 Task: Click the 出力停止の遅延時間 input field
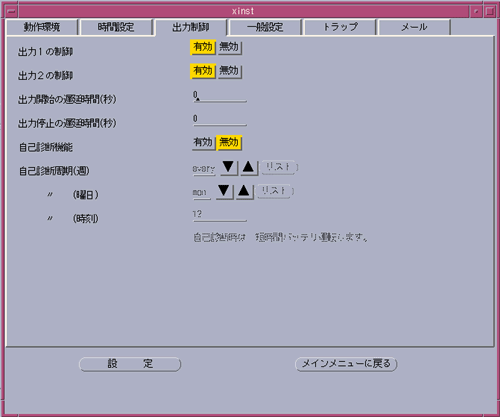click(220, 120)
